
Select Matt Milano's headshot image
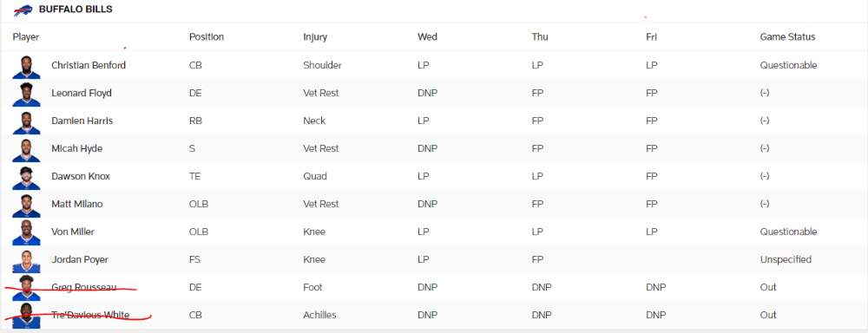point(27,205)
